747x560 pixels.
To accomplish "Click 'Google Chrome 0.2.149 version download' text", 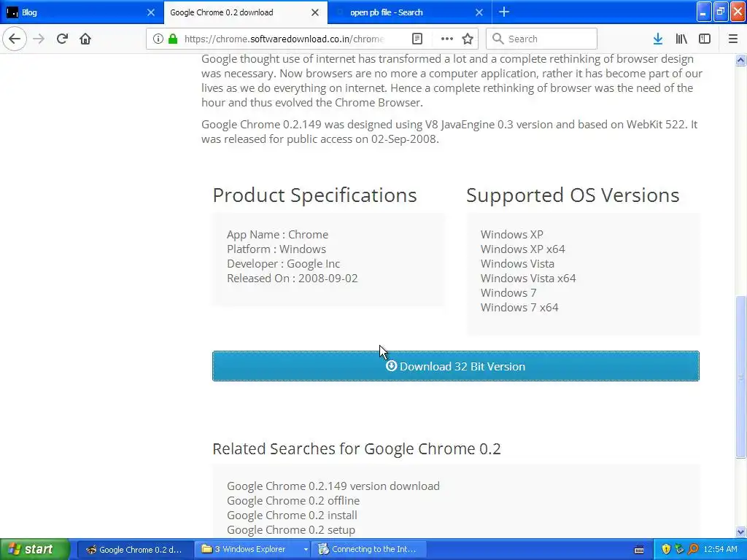I will coord(333,486).
